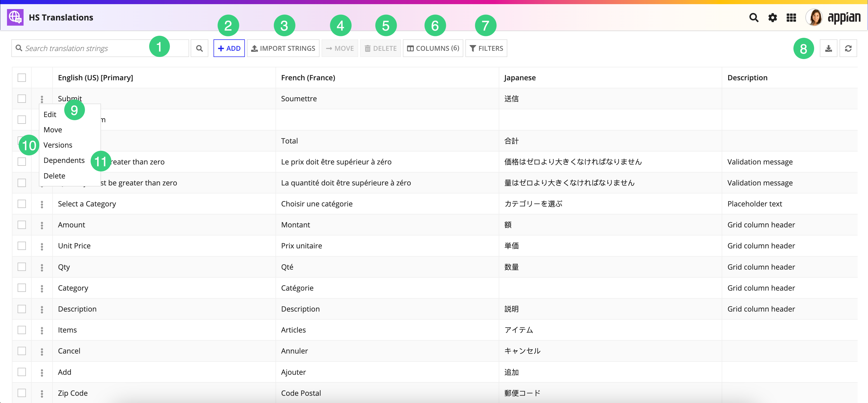Check the Category row checkbox
Image resolution: width=868 pixels, height=403 pixels.
[22, 287]
